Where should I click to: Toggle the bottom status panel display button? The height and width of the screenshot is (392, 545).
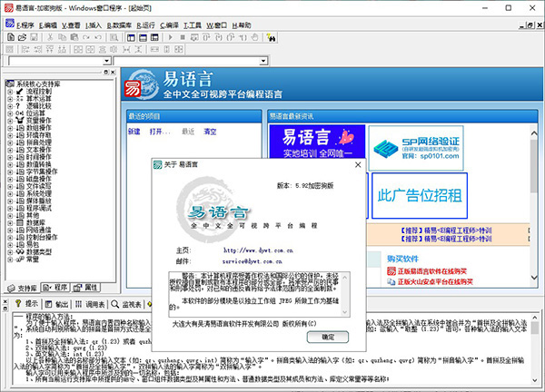pos(143,37)
